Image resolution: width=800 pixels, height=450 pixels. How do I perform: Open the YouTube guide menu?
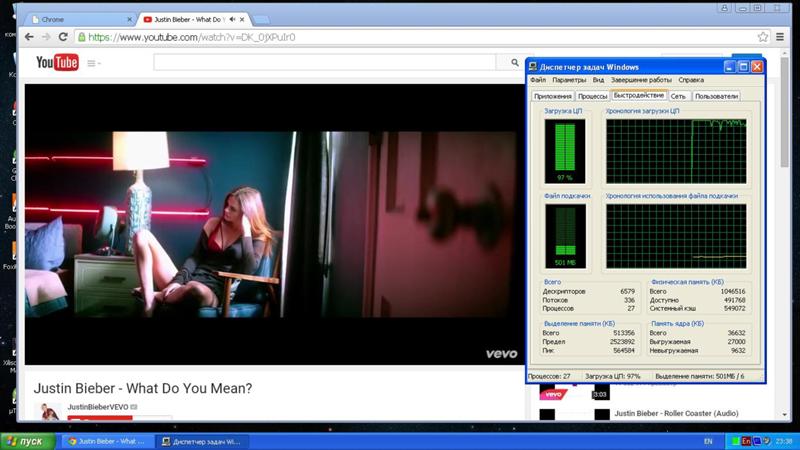click(93, 63)
